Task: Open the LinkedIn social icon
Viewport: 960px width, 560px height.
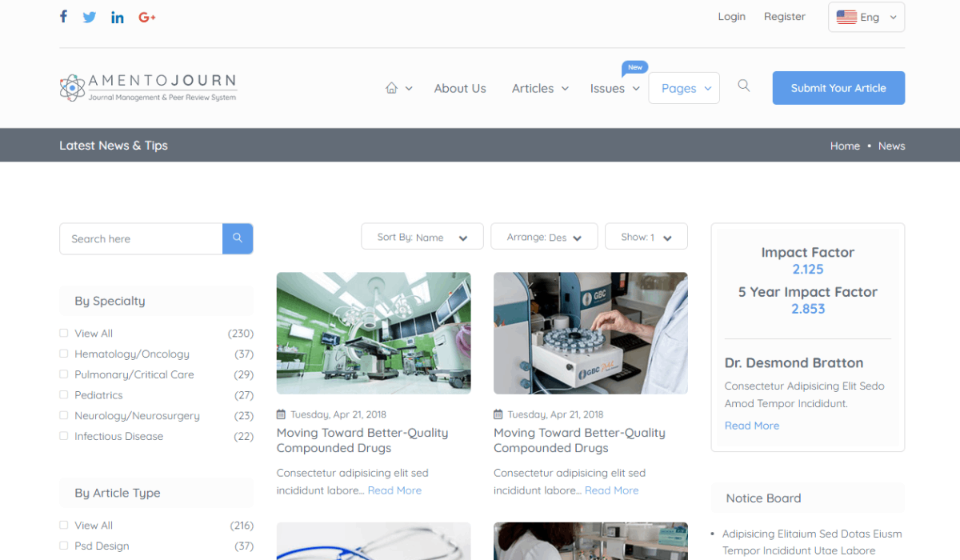Action: tap(118, 17)
